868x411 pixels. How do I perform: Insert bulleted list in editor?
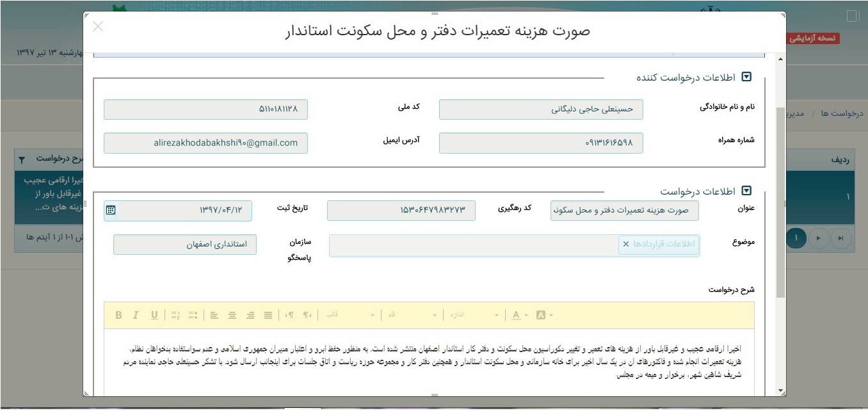coord(193,315)
